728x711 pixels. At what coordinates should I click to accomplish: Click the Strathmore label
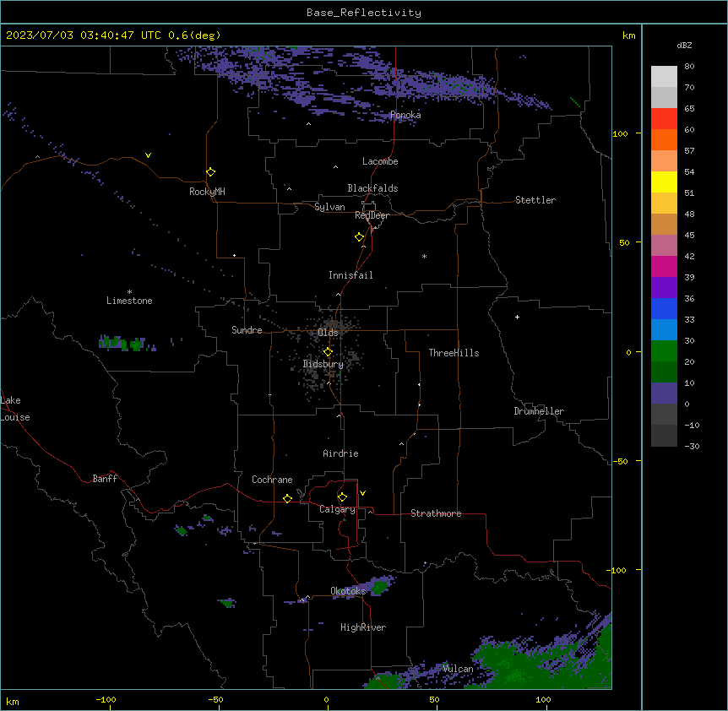pos(436,513)
